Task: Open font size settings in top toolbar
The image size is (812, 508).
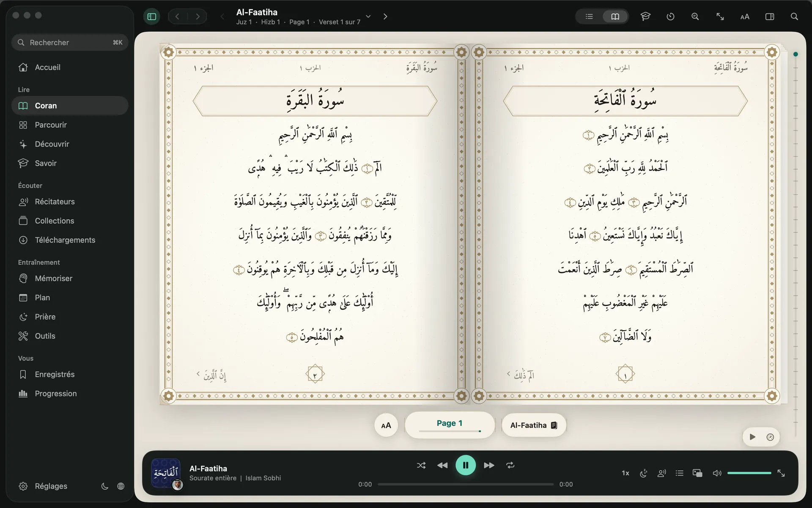Action: click(x=745, y=17)
